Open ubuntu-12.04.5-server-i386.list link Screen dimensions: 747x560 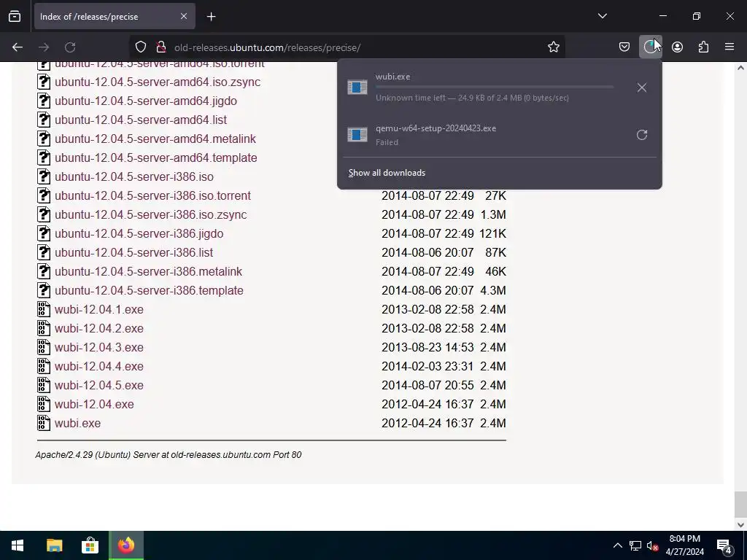(x=134, y=252)
